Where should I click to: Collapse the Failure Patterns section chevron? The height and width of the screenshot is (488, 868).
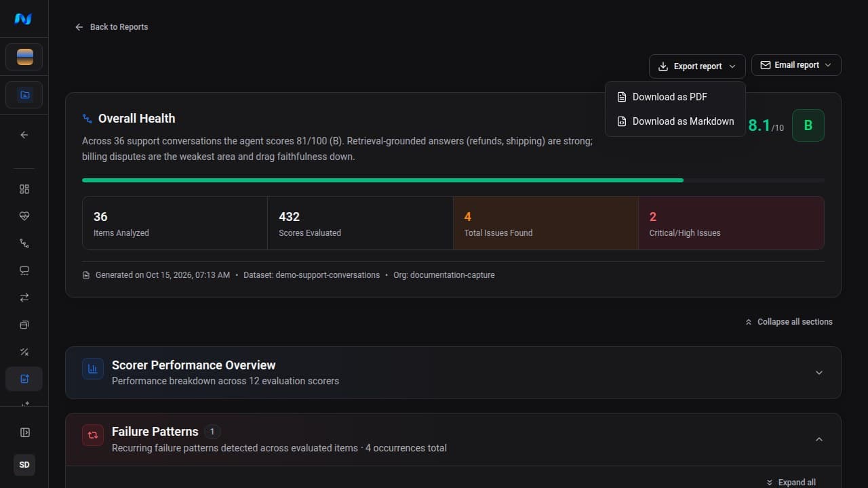(x=819, y=439)
